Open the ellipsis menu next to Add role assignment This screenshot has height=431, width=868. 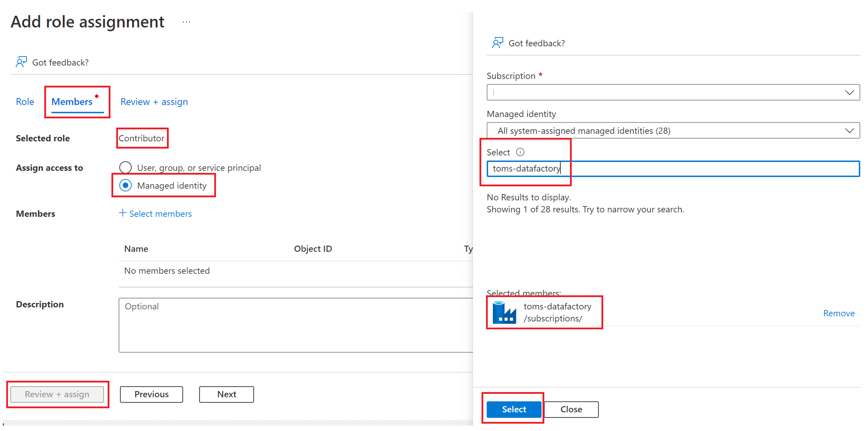tap(186, 21)
